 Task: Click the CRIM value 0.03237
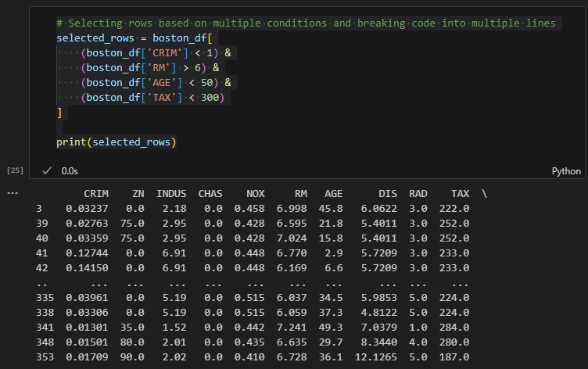(x=87, y=209)
